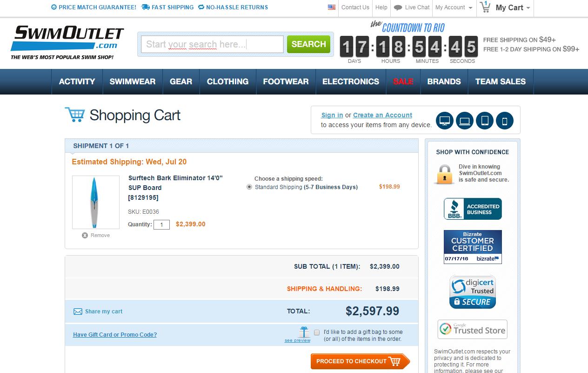The image size is (588, 373).
Task: Select the desktop monitor icon in device panel
Action: (x=445, y=120)
